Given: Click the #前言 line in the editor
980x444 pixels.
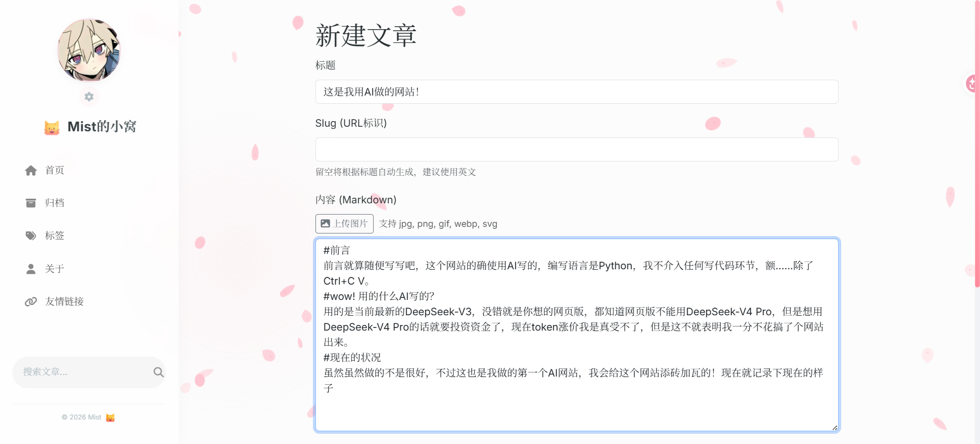Looking at the screenshot, I should (337, 250).
